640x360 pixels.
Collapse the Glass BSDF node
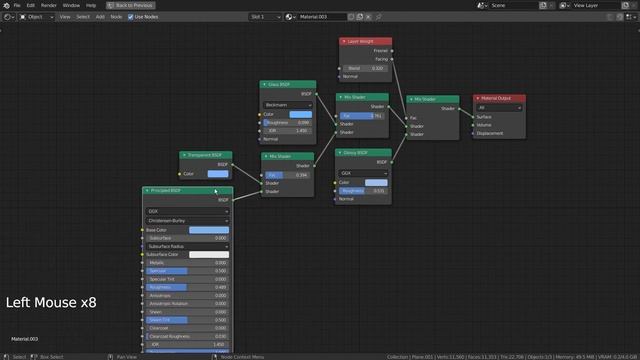[x=264, y=84]
